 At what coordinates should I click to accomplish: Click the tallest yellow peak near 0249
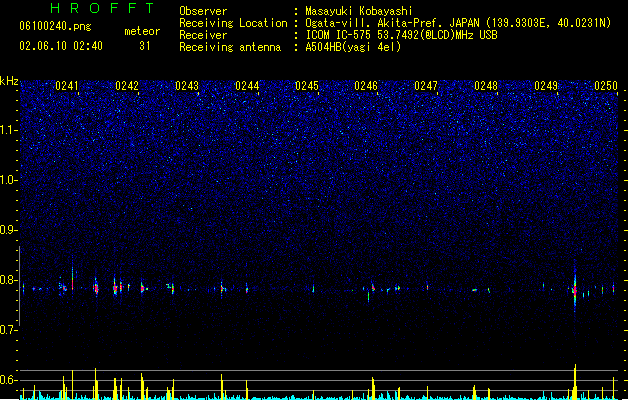click(x=575, y=381)
